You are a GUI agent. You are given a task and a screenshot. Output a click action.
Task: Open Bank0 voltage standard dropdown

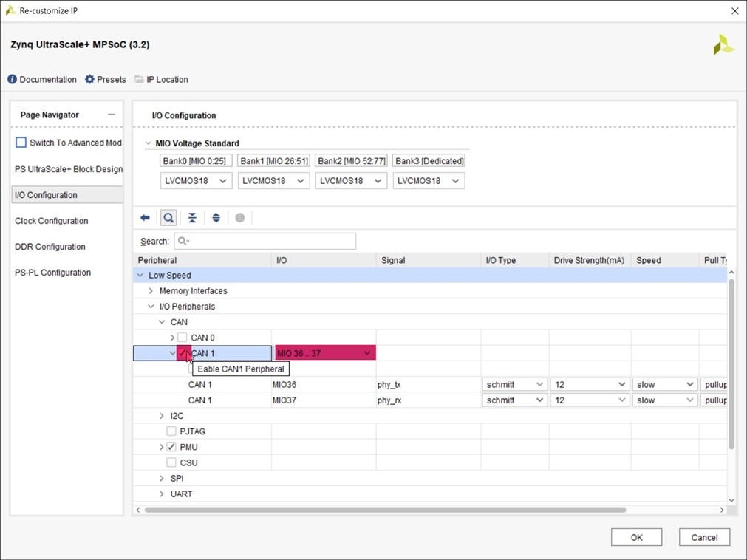pyautogui.click(x=196, y=181)
